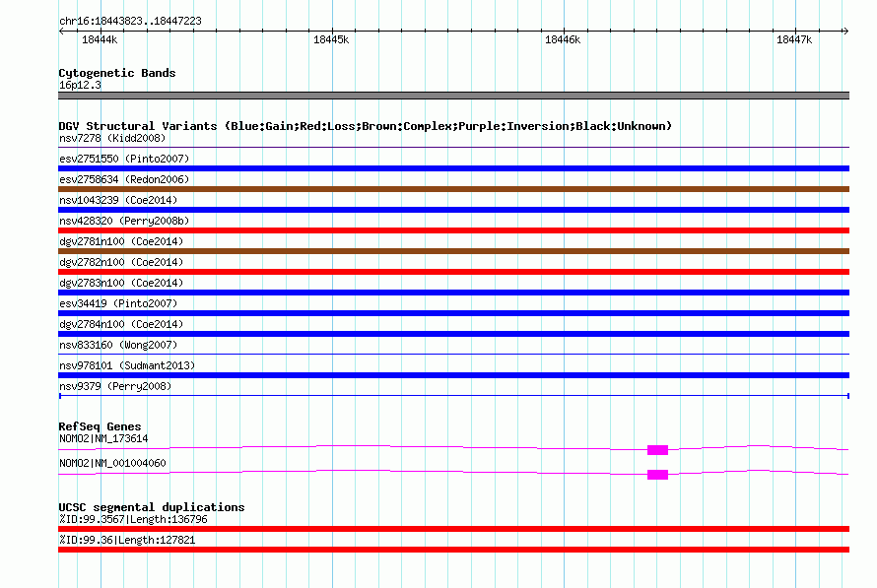Click the red bar for the Length:127821 duplication
Screen dimensions: 877x588
click(x=453, y=550)
